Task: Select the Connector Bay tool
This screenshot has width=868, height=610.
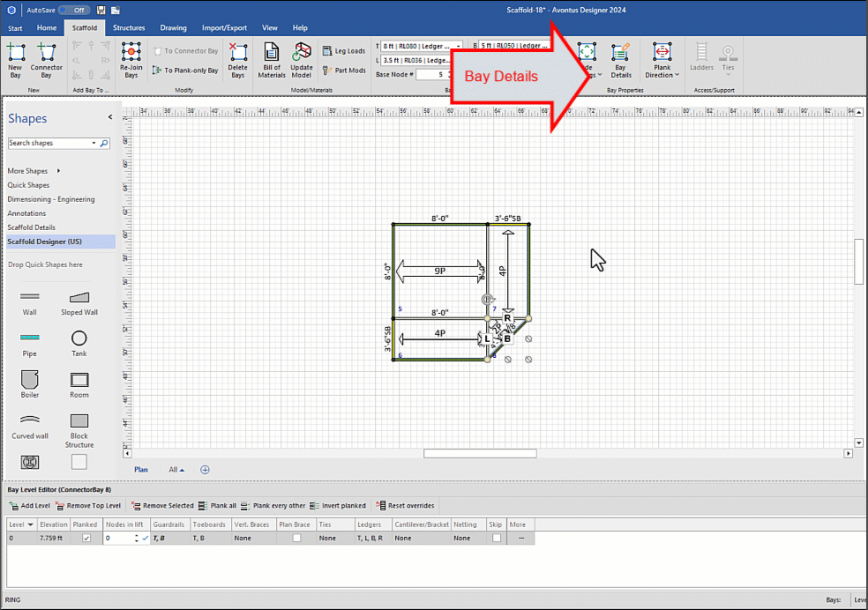Action: click(x=46, y=58)
